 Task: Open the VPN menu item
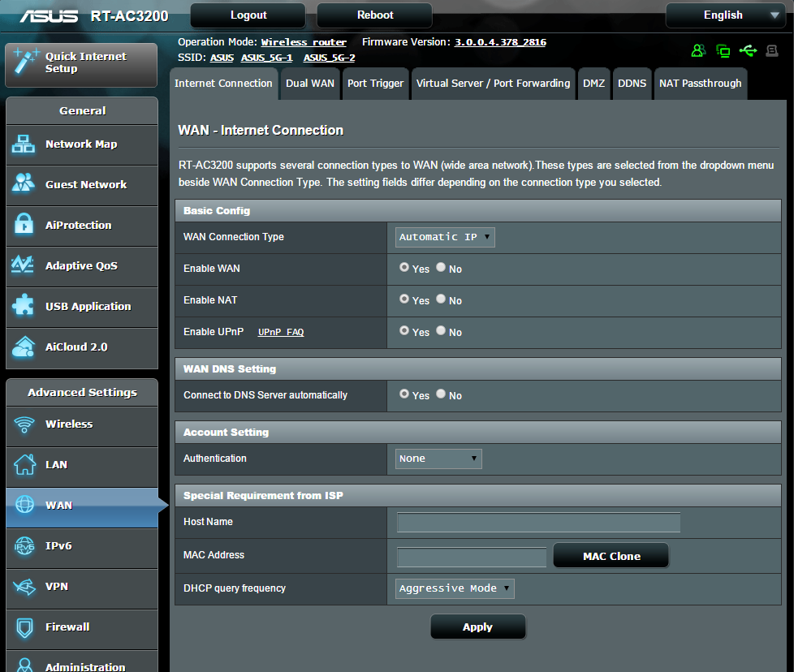click(x=82, y=588)
